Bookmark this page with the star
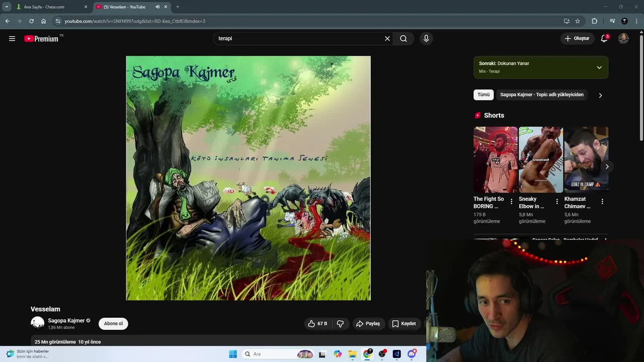644x362 pixels. (578, 21)
